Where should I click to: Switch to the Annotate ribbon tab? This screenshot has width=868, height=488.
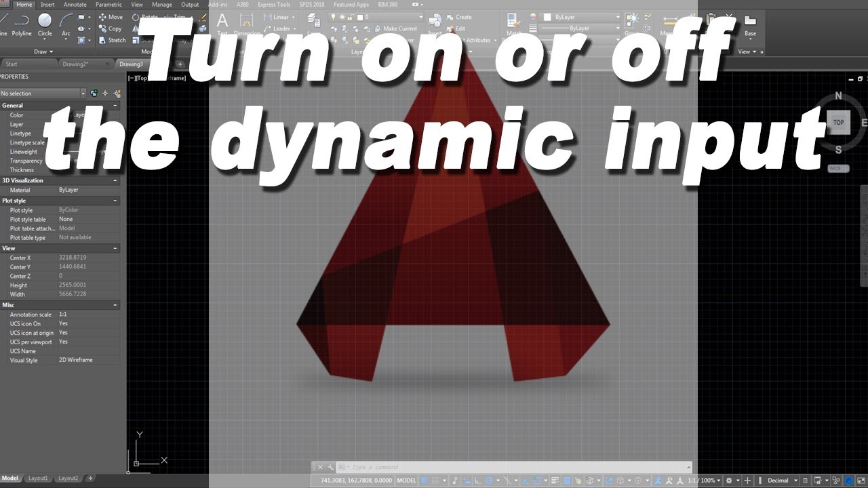pyautogui.click(x=75, y=5)
